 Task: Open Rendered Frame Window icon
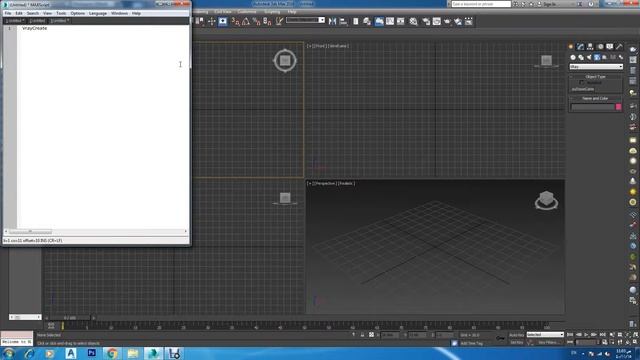click(437, 21)
